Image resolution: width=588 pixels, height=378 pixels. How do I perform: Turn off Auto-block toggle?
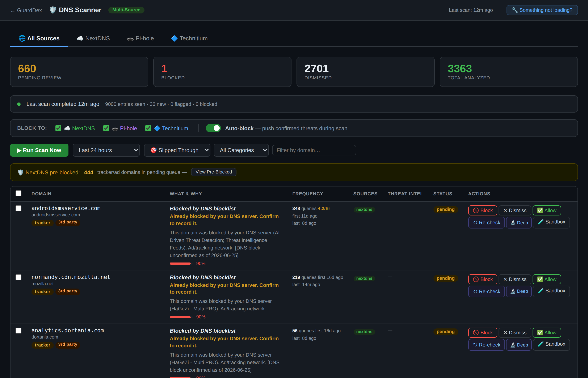[213, 128]
